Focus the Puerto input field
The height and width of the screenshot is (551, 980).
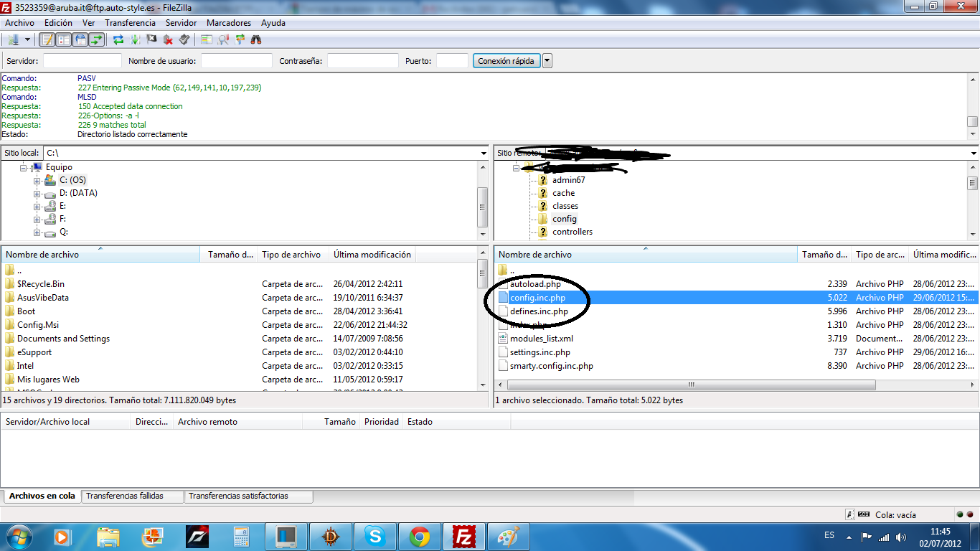(x=452, y=61)
